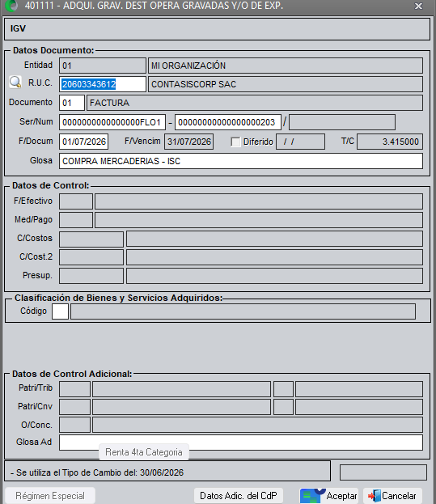
Task: Focus the Ser/Num series field
Action: [112, 122]
